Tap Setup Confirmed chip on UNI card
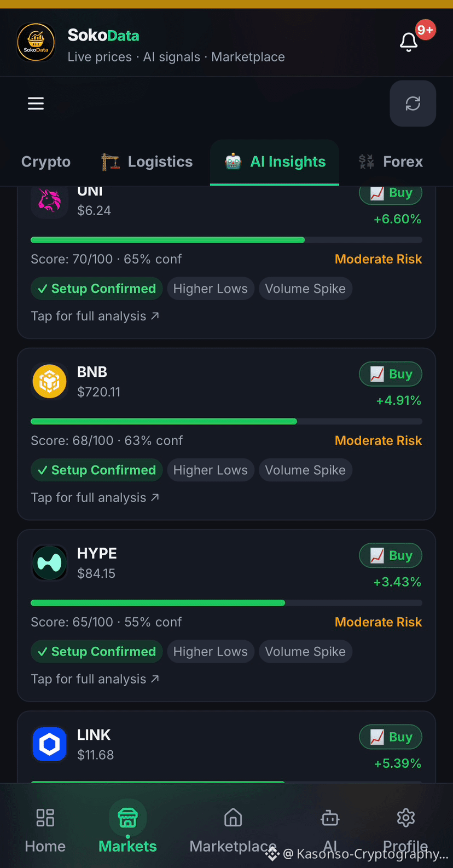 (x=97, y=289)
